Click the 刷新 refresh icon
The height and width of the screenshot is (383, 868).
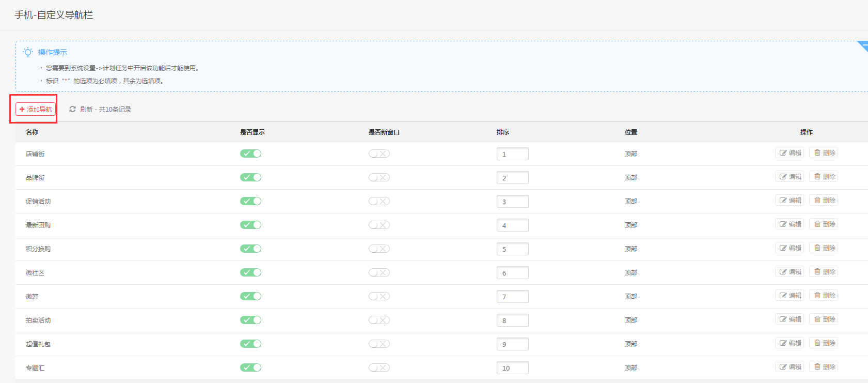72,110
